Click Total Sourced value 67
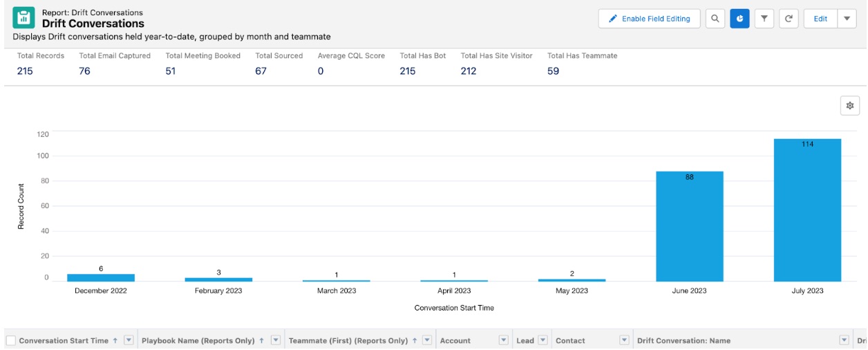 pos(261,71)
